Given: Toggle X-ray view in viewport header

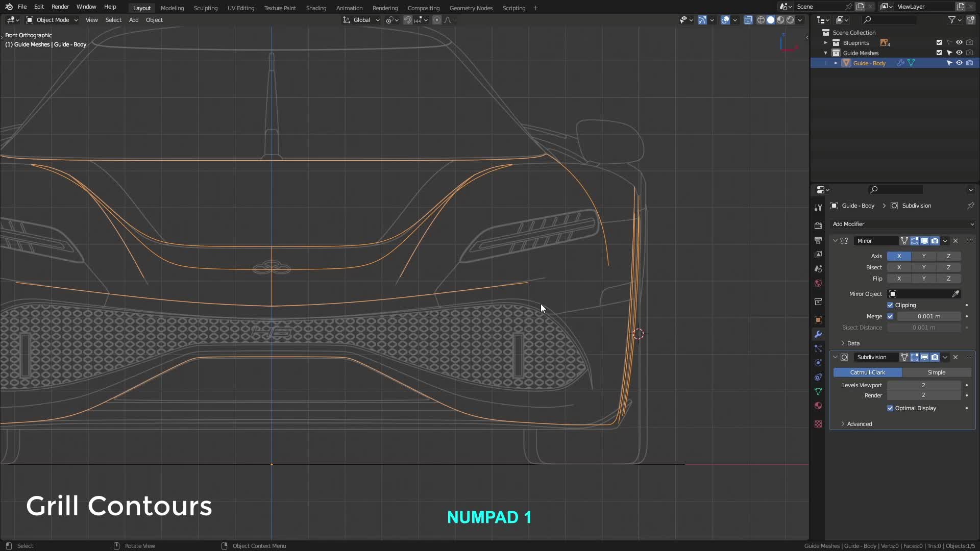Looking at the screenshot, I should (748, 20).
